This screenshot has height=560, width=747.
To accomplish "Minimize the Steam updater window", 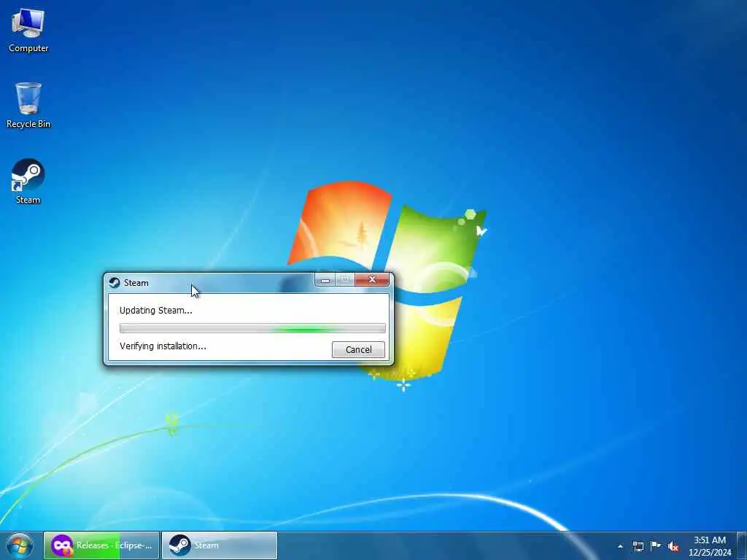I will (x=325, y=280).
